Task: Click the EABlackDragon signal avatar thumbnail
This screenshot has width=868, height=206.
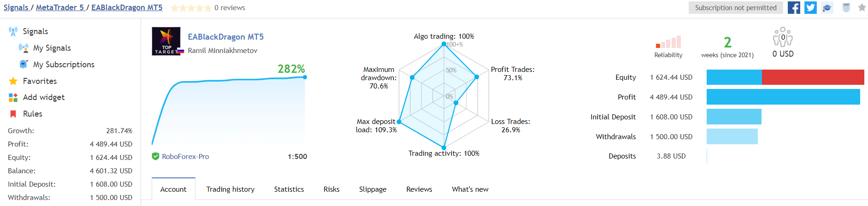Action: pyautogui.click(x=166, y=41)
